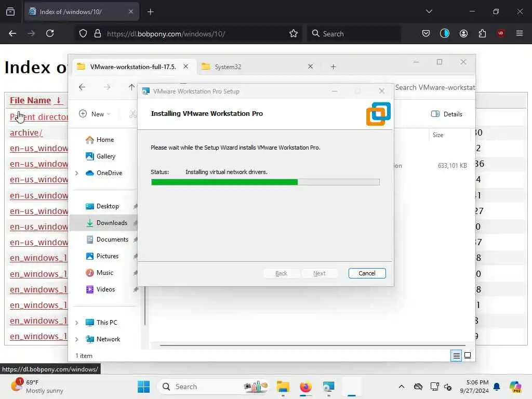Image resolution: width=532 pixels, height=399 pixels.
Task: Open Firefox from taskbar
Action: click(305, 387)
